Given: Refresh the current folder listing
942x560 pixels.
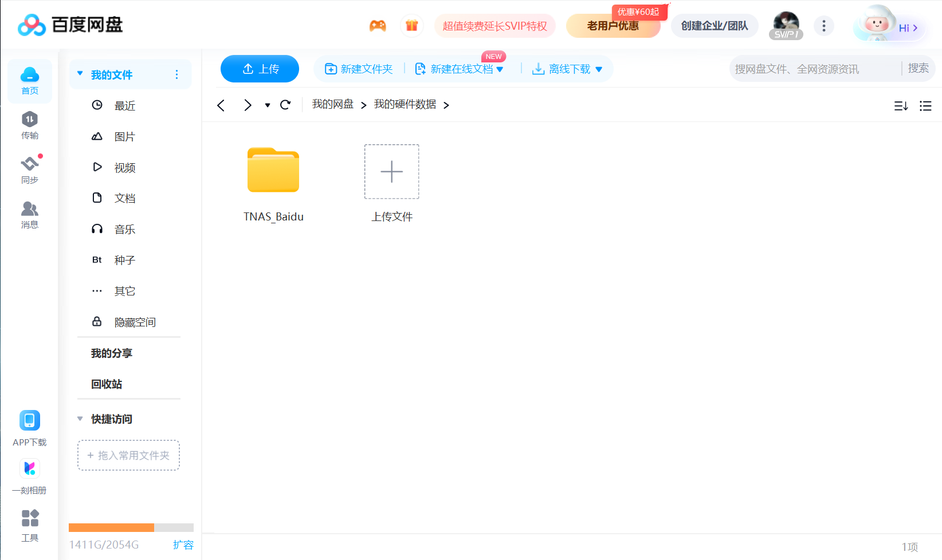Looking at the screenshot, I should (x=285, y=105).
